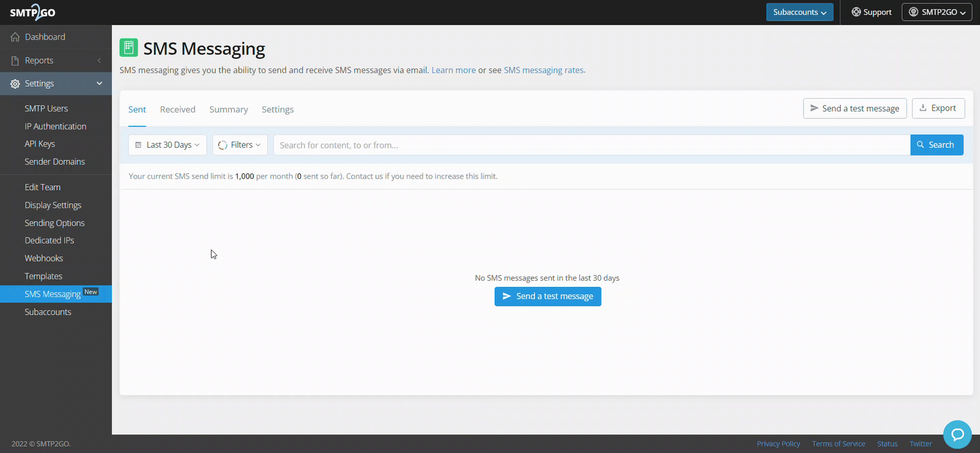Screen dimensions: 980x453
Task: Open the SMTP2GO account menu
Action: click(937, 12)
